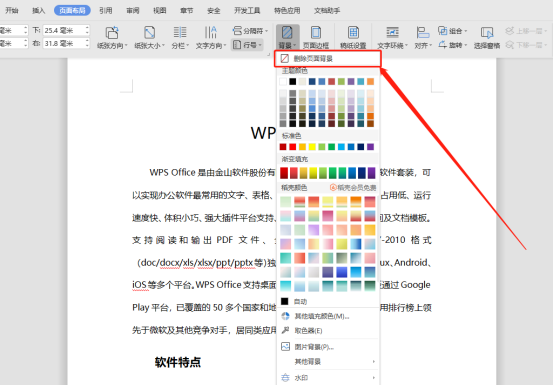Expand the watermark (水印) submenu
553x385 pixels.
point(328,378)
